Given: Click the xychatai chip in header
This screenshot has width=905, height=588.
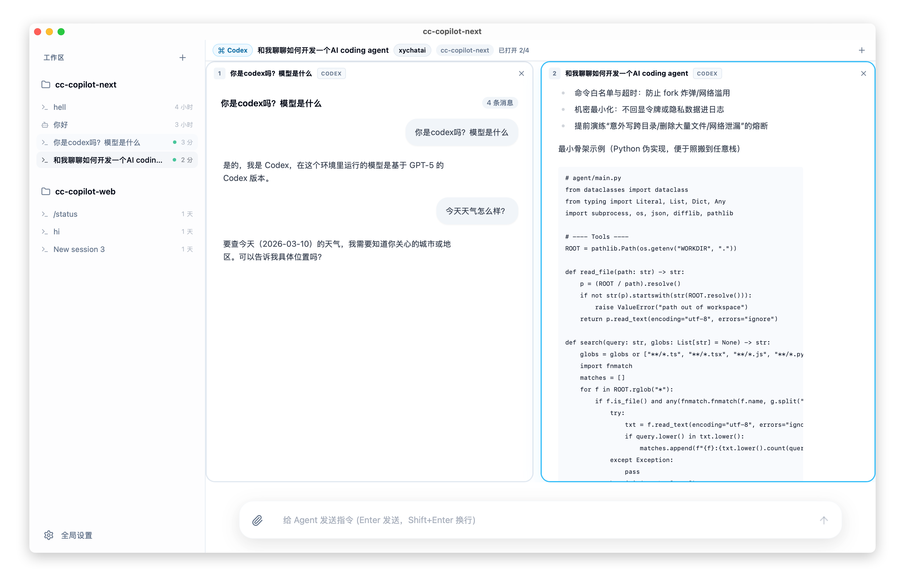Looking at the screenshot, I should (412, 50).
